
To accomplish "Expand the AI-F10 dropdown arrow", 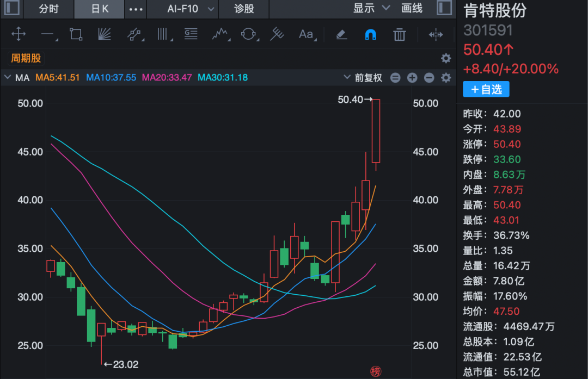I will coord(211,9).
